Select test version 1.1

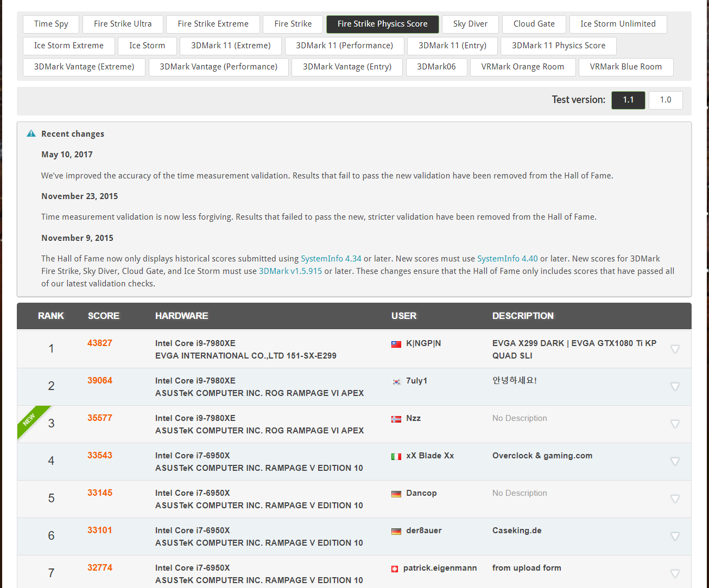point(628,100)
